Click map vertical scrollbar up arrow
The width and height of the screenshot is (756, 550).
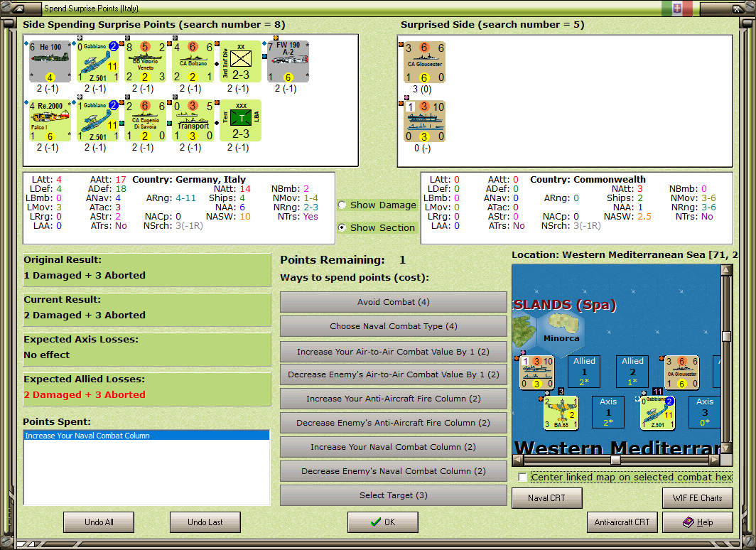(x=726, y=269)
